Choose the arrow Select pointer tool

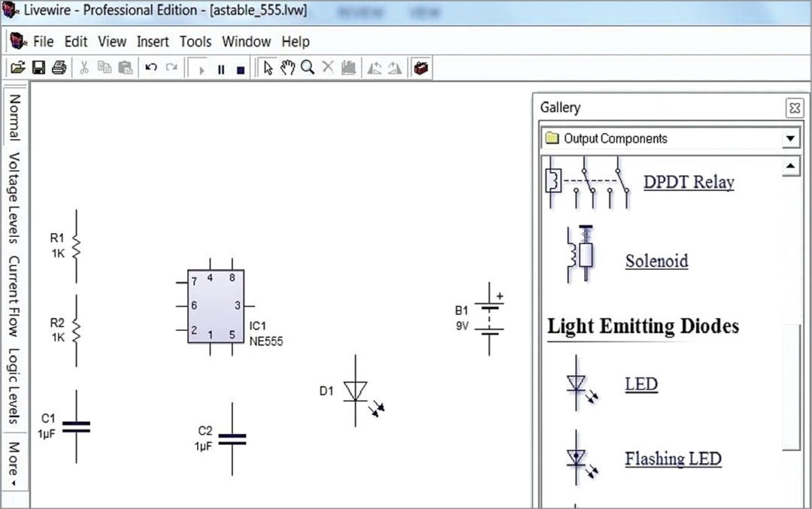[x=268, y=68]
